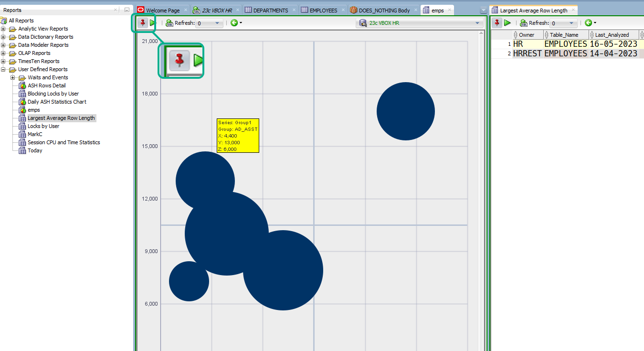Collapse the User Defined Reports folder
The image size is (644, 351).
point(3,69)
